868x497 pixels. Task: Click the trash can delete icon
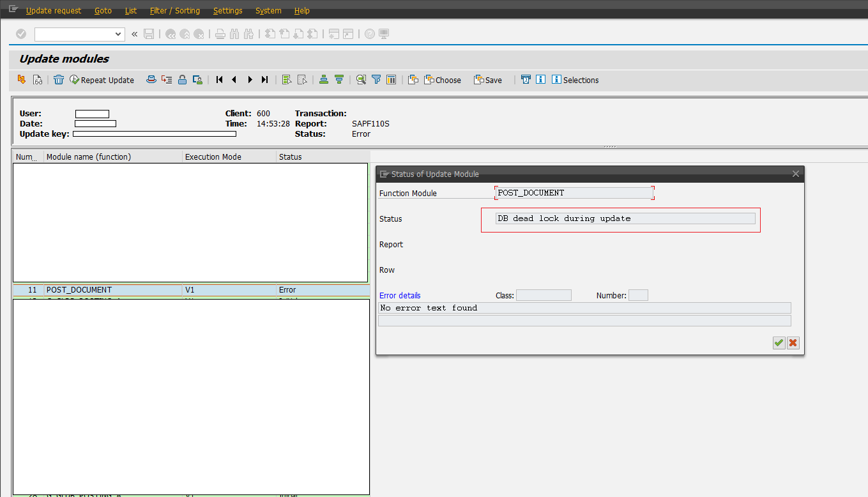pos(59,80)
